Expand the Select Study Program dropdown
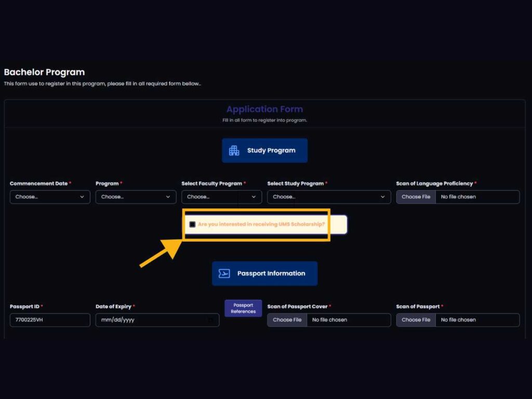This screenshot has height=399, width=532. 329,197
